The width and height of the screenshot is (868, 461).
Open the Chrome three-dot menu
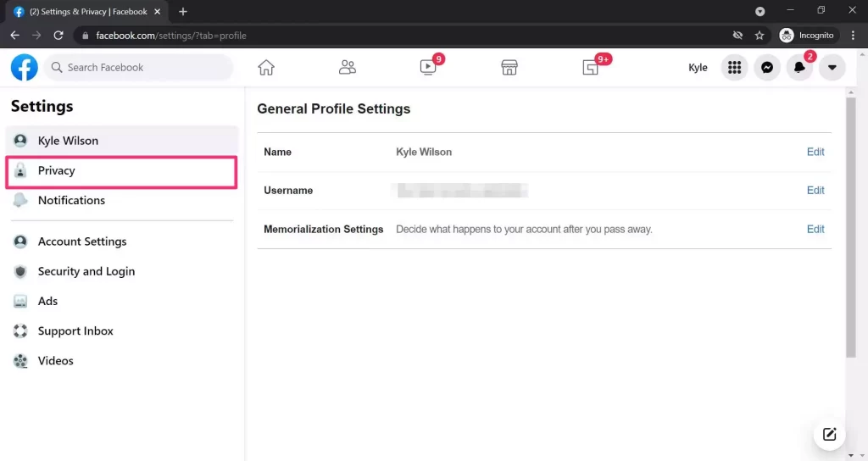[853, 36]
